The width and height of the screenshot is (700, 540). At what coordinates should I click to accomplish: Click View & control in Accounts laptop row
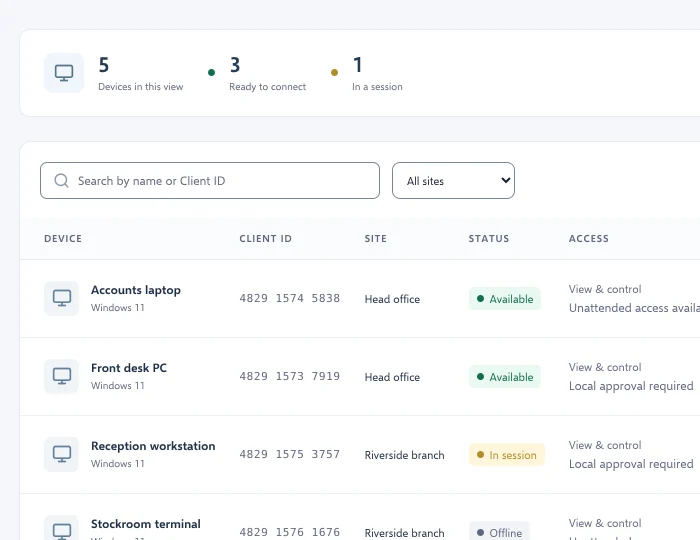pyautogui.click(x=605, y=289)
